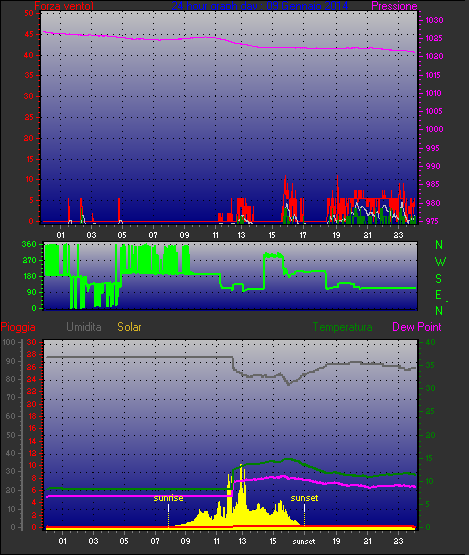The width and height of the screenshot is (469, 555).
Task: Click hour 09 tick on bottom chart
Action: tap(185, 541)
